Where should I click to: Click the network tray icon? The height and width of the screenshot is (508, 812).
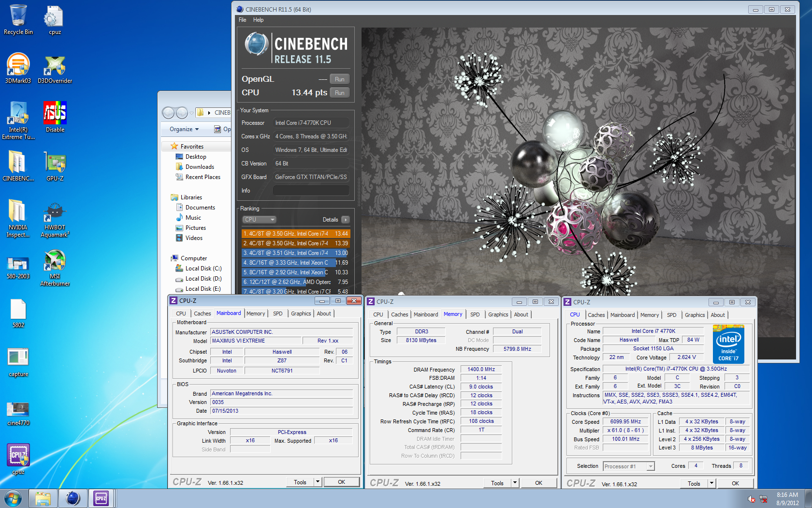(x=764, y=499)
